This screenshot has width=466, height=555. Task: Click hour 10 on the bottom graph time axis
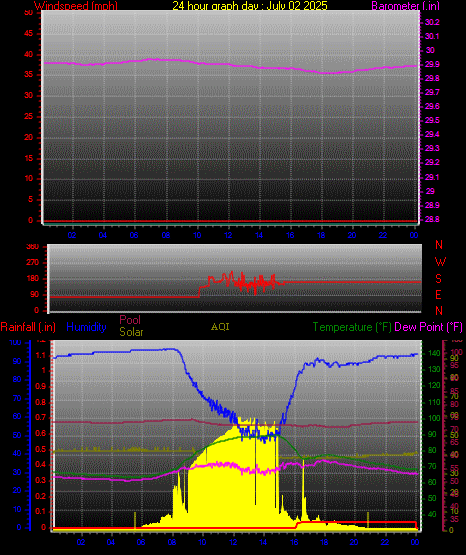click(x=202, y=542)
